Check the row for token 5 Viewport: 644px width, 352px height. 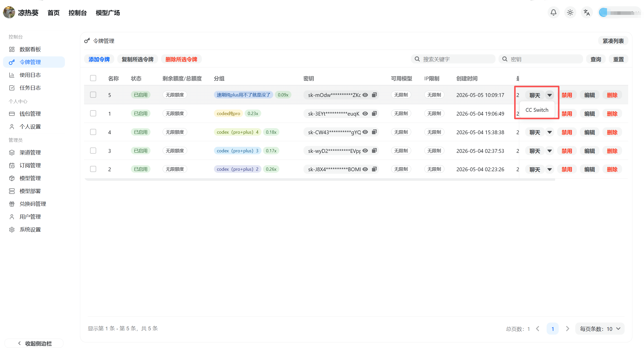(93, 95)
